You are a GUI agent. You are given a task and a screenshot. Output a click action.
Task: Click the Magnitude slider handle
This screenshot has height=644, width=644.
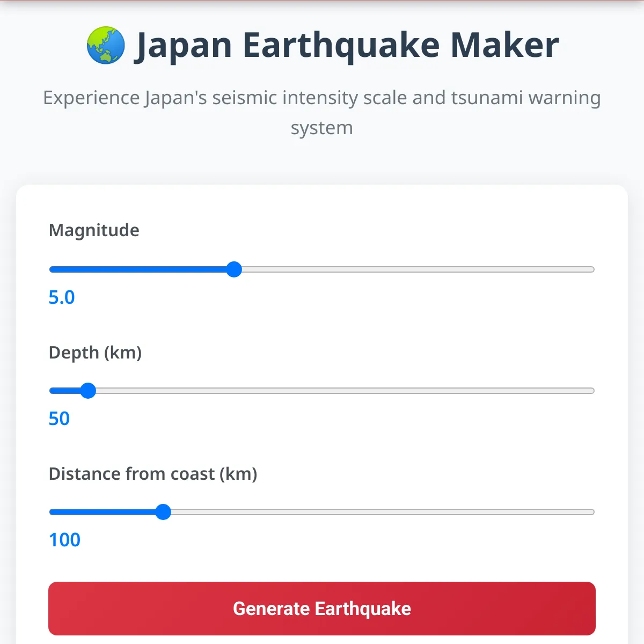pyautogui.click(x=234, y=269)
